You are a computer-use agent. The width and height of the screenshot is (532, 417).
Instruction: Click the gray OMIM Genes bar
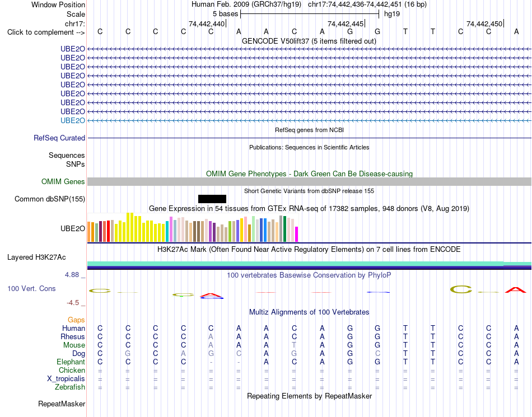pos(310,182)
